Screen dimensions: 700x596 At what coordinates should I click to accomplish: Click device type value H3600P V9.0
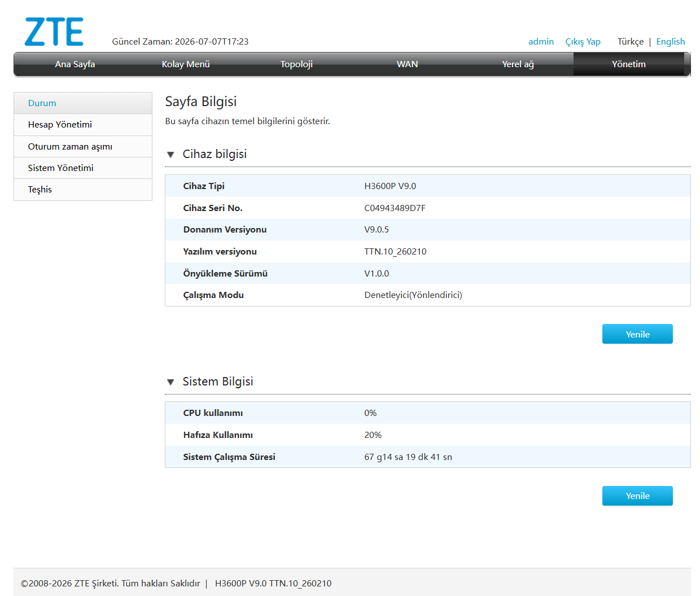[x=390, y=186]
